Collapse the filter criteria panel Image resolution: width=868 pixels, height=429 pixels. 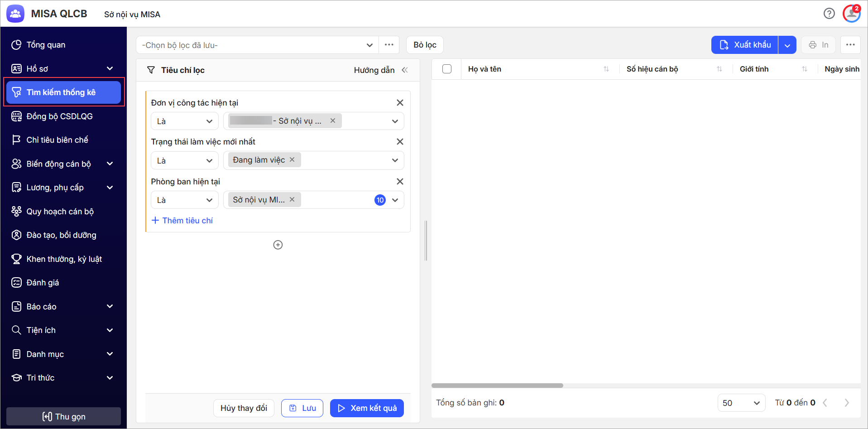pyautogui.click(x=405, y=70)
